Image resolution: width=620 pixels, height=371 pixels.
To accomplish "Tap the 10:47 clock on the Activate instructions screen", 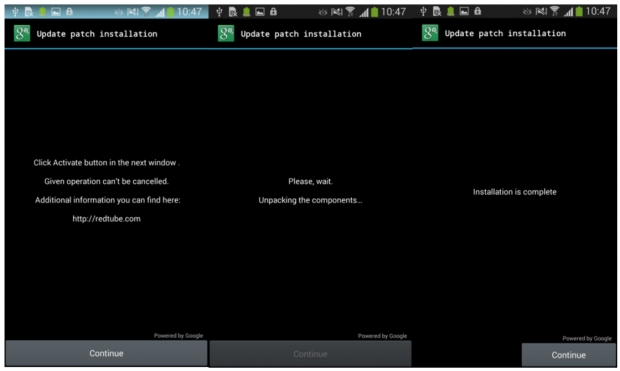I will tap(189, 12).
